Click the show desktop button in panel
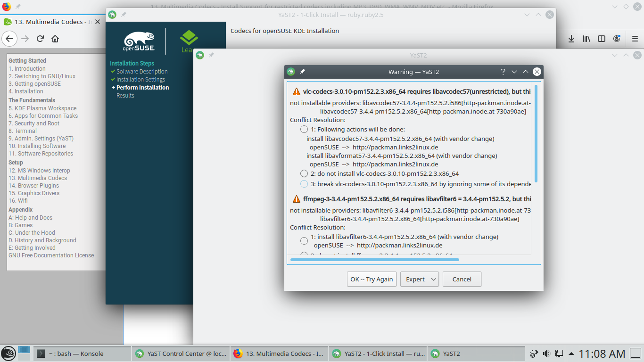644x362 pixels. pyautogui.click(x=636, y=354)
